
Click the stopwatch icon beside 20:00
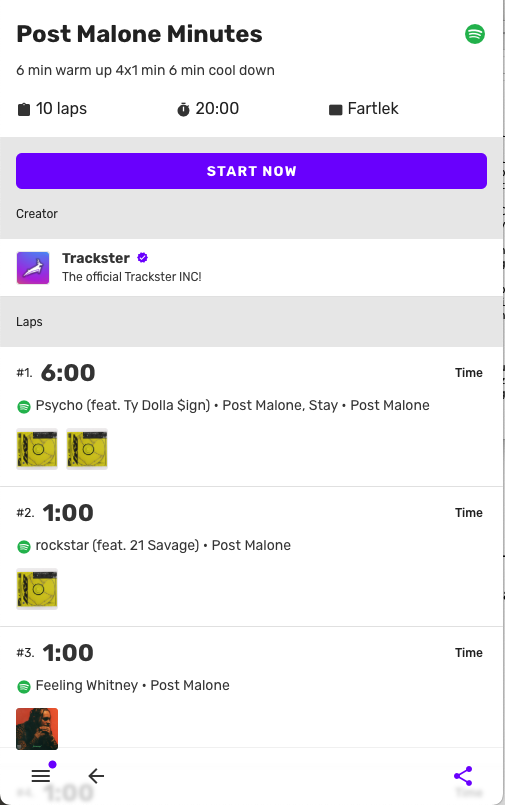click(183, 109)
